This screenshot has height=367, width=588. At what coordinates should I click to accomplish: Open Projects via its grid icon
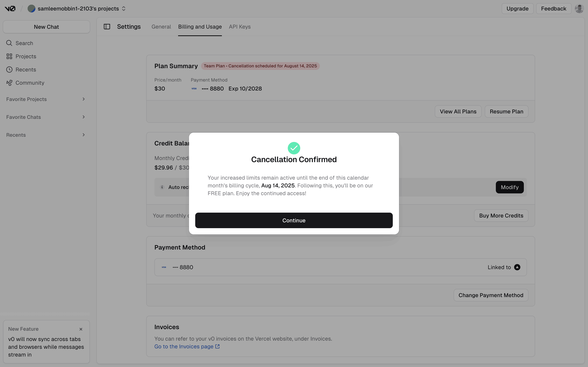click(9, 56)
